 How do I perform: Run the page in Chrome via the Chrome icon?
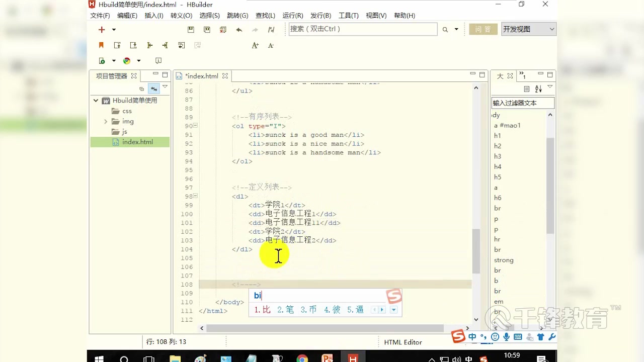pos(126,60)
